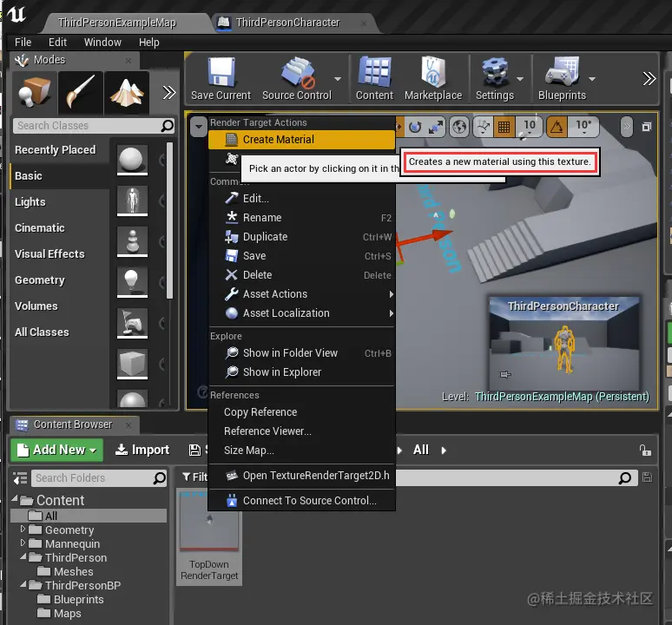Image resolution: width=672 pixels, height=625 pixels.
Task: Choose Delete in context menu
Action: (x=301, y=275)
